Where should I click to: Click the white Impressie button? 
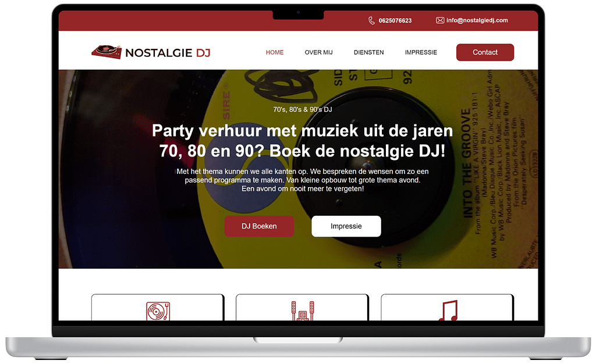[x=346, y=226]
